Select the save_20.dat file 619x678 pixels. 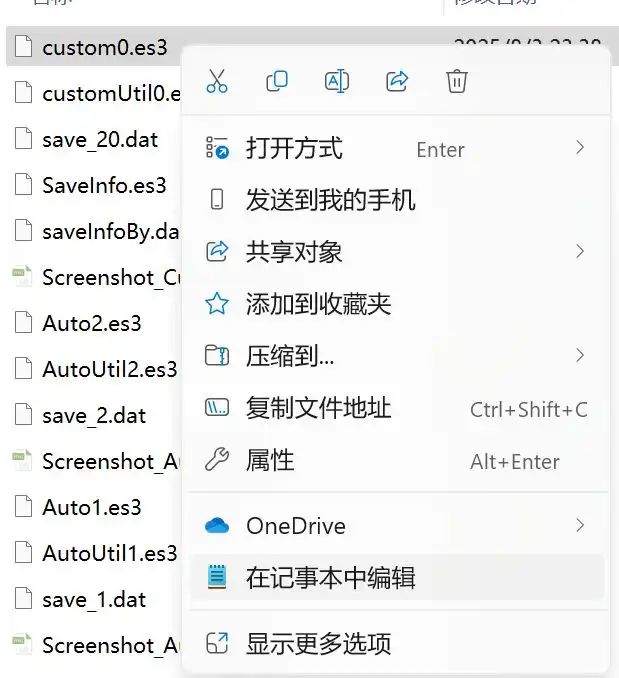click(100, 139)
